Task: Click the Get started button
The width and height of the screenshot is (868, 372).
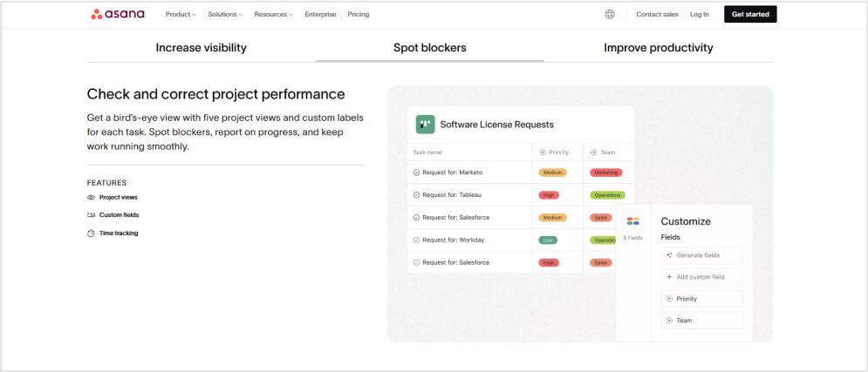Action: point(750,14)
